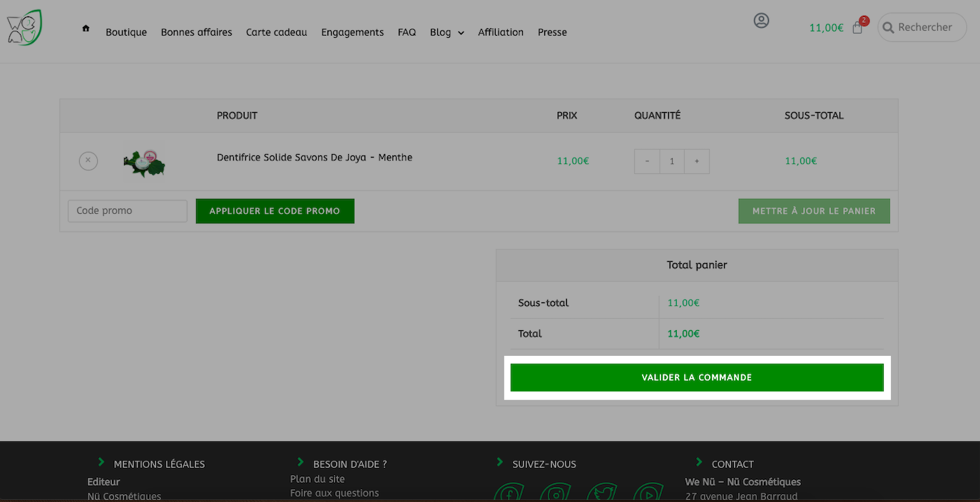Click Mettre à jour le panier button
This screenshot has height=502, width=980.
pos(814,211)
